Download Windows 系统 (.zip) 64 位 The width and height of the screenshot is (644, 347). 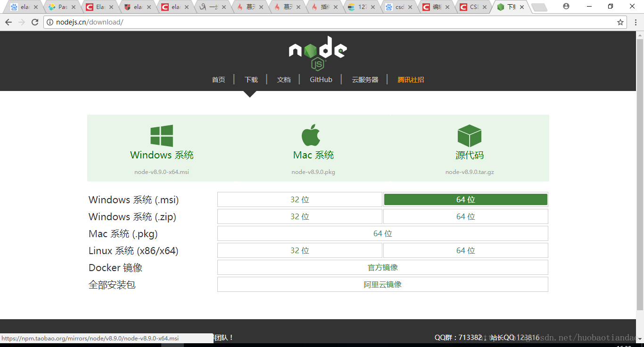[466, 216]
